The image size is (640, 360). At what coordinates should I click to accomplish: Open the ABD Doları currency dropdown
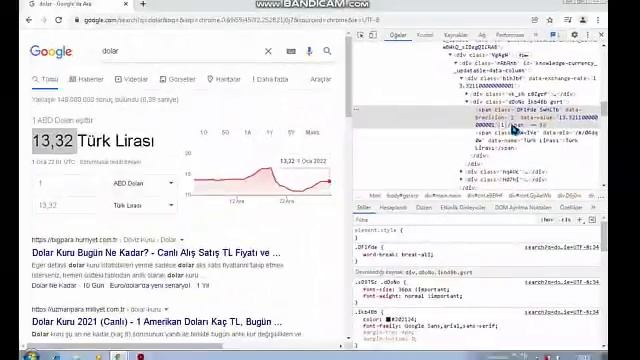(x=143, y=183)
